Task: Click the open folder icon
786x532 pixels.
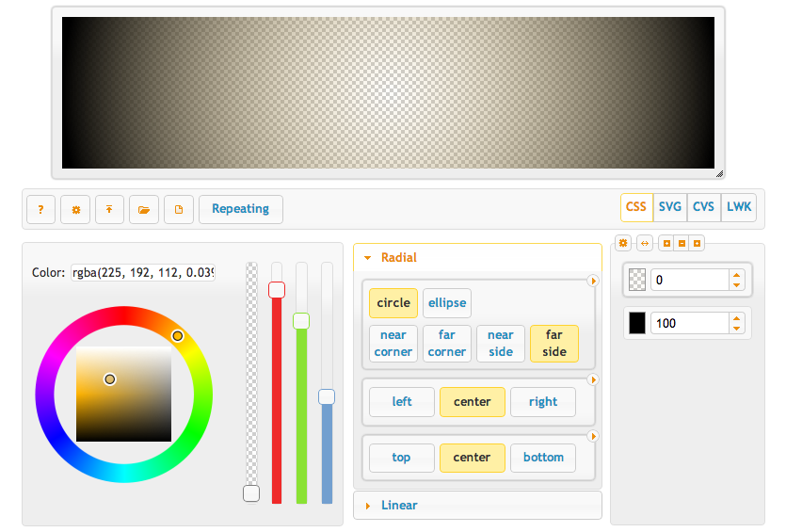Action: tap(144, 210)
